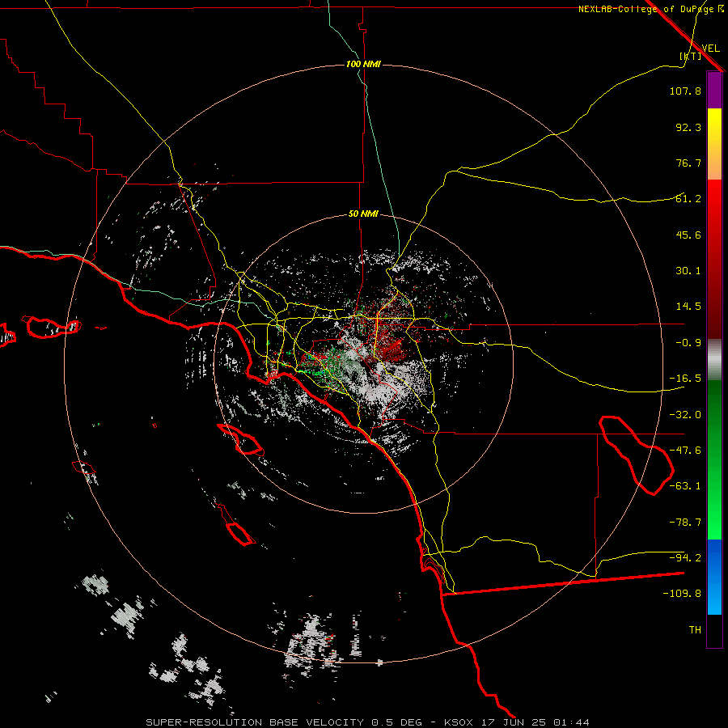Click the -47.6 velocity scale value
Image resolution: width=728 pixels, height=728 pixels.
(x=685, y=451)
